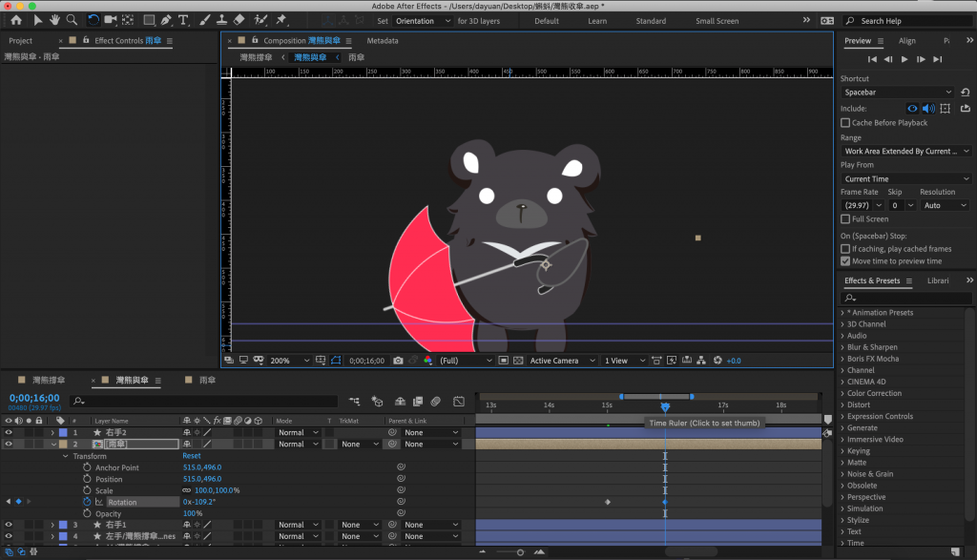
Task: Open the composition mini-flowchart in the timeline
Action: [x=355, y=402]
